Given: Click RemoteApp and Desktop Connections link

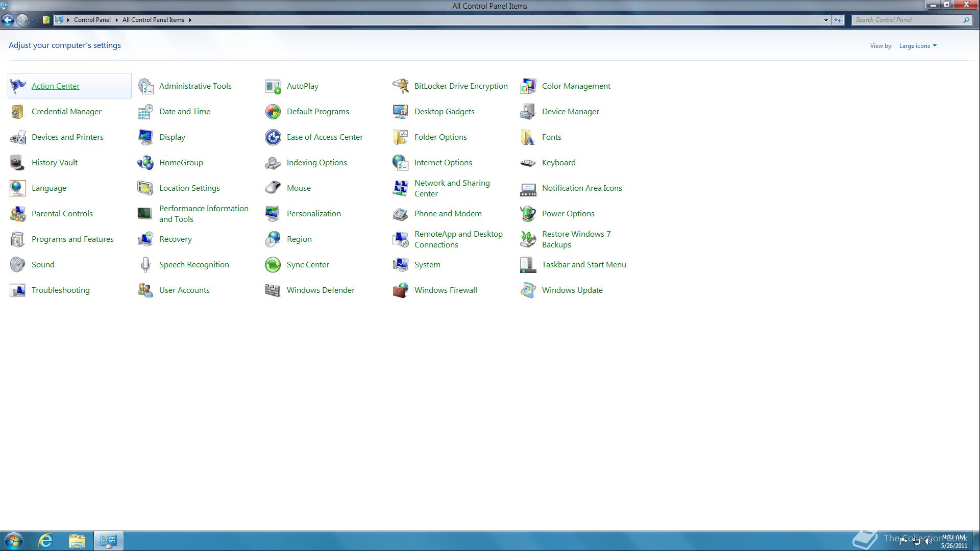Looking at the screenshot, I should pyautogui.click(x=458, y=239).
